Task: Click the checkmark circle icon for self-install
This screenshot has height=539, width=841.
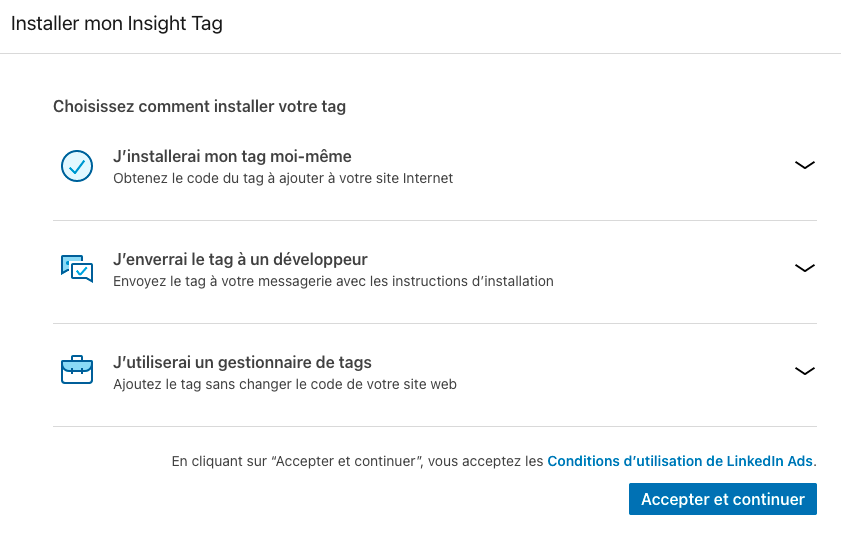Action: (x=77, y=166)
